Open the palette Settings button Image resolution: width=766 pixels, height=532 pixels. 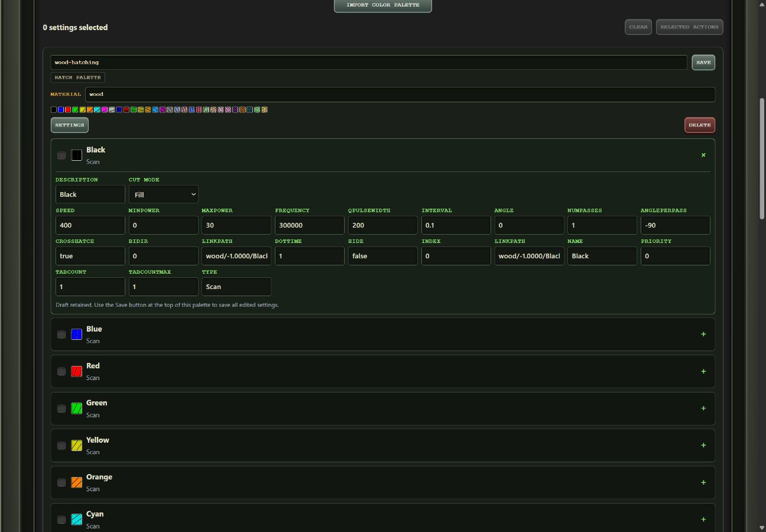point(70,125)
